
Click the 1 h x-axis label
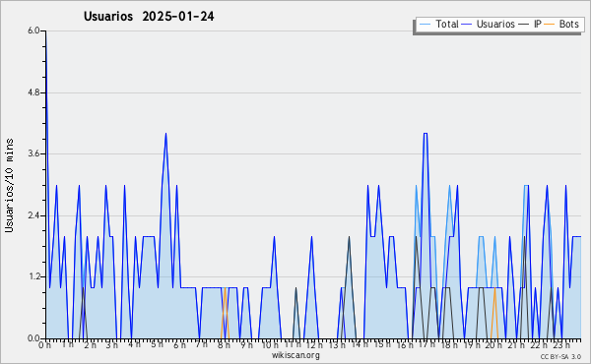click(68, 344)
